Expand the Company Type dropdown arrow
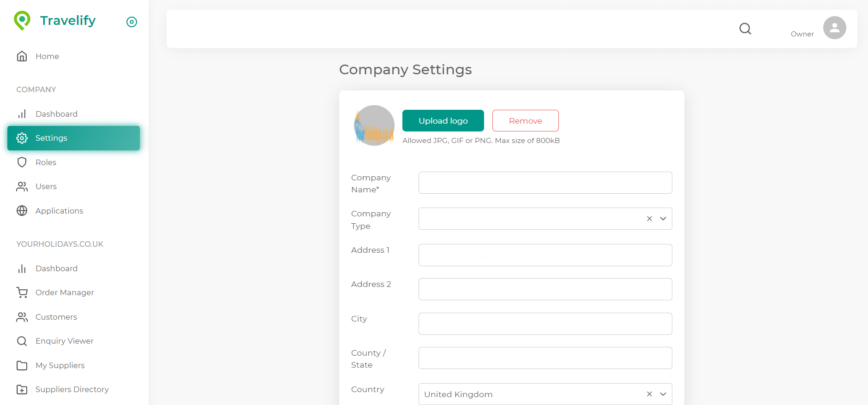 coord(663,219)
